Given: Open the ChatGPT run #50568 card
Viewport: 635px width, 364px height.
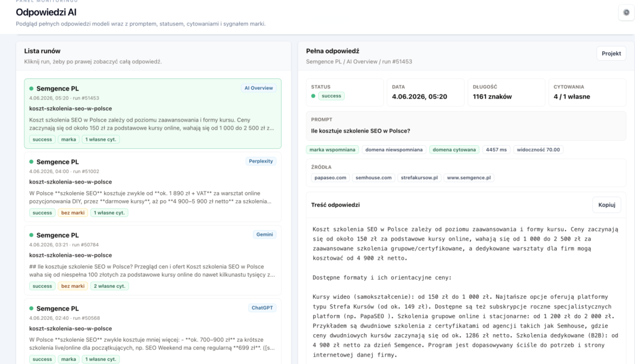Looking at the screenshot, I should pyautogui.click(x=153, y=331).
